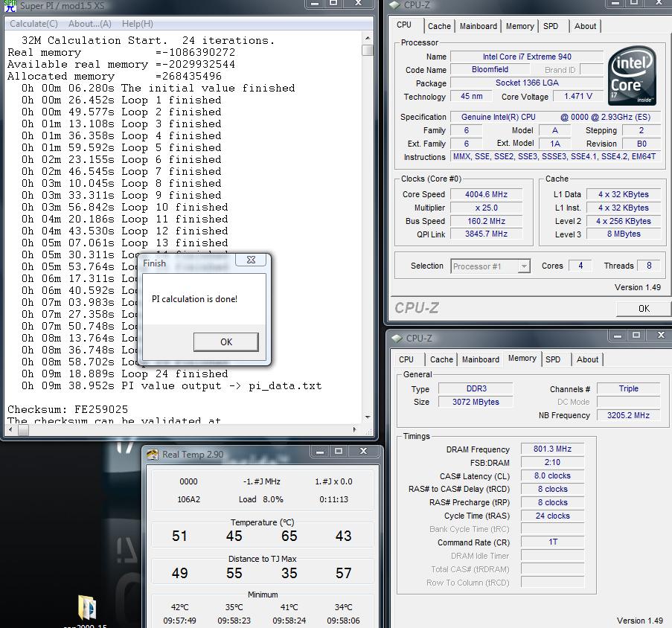Click the Super PI horizontal scrollbar thumb

(23, 429)
